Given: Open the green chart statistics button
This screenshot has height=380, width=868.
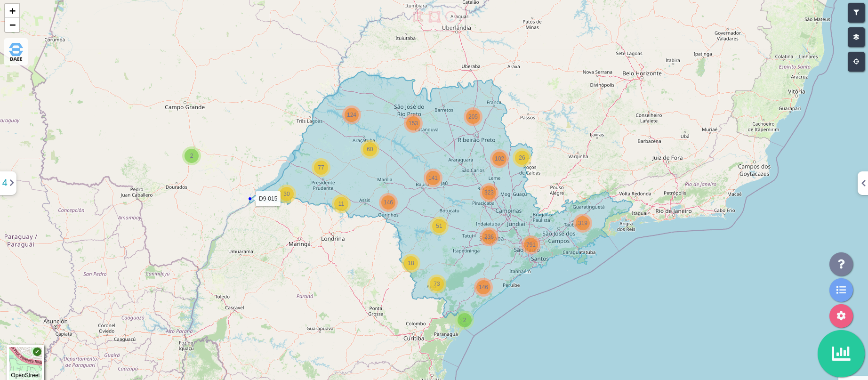Looking at the screenshot, I should tap(841, 353).
